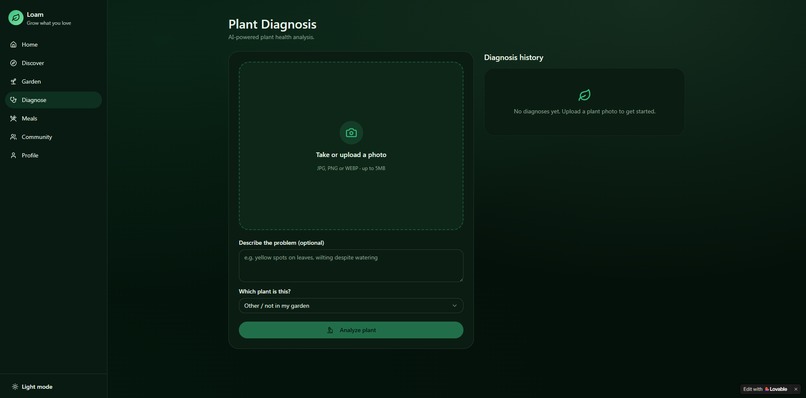Open the Garden section
Image resolution: width=806 pixels, height=398 pixels.
coord(53,82)
